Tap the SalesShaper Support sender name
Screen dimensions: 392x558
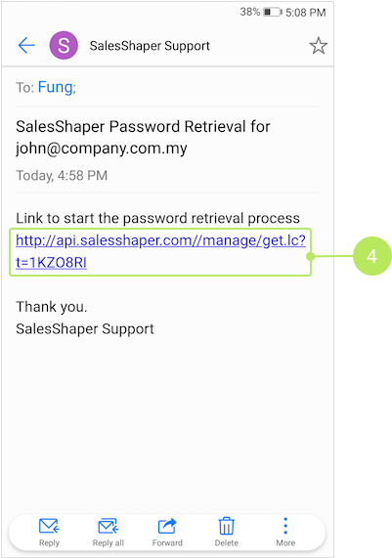coord(150,46)
